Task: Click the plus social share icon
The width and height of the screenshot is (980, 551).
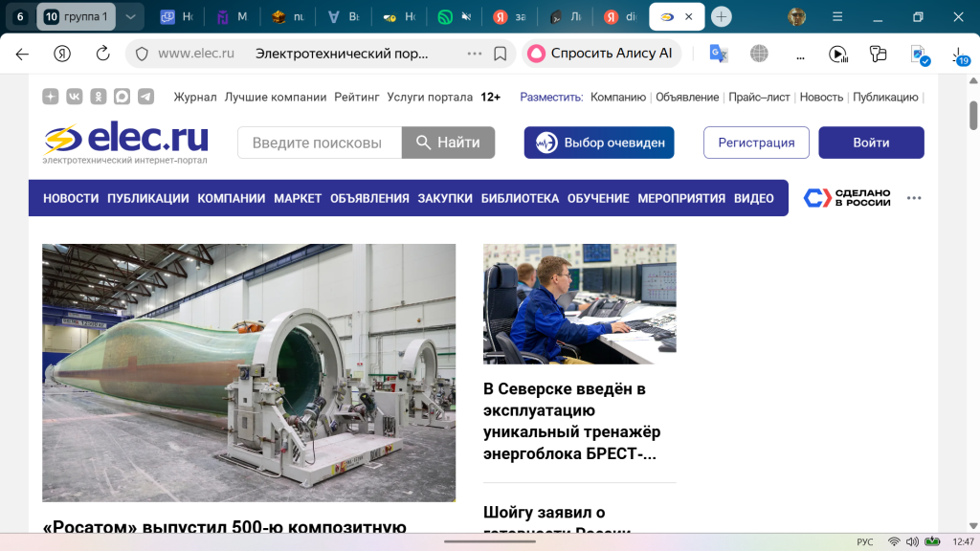Action: tap(51, 97)
